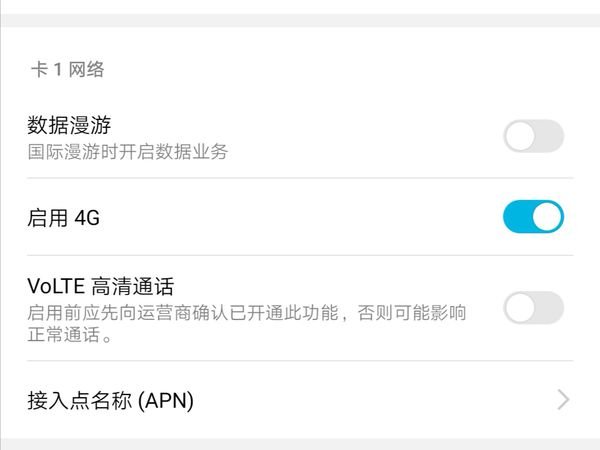Click the 国际漫游时开启数据业务 description
Screen dimensions: 600x450
pos(128,152)
